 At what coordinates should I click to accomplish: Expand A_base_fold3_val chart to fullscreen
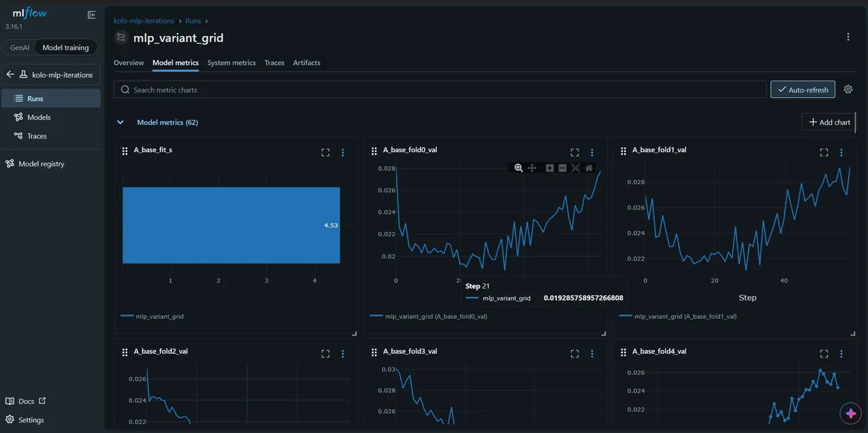point(575,354)
